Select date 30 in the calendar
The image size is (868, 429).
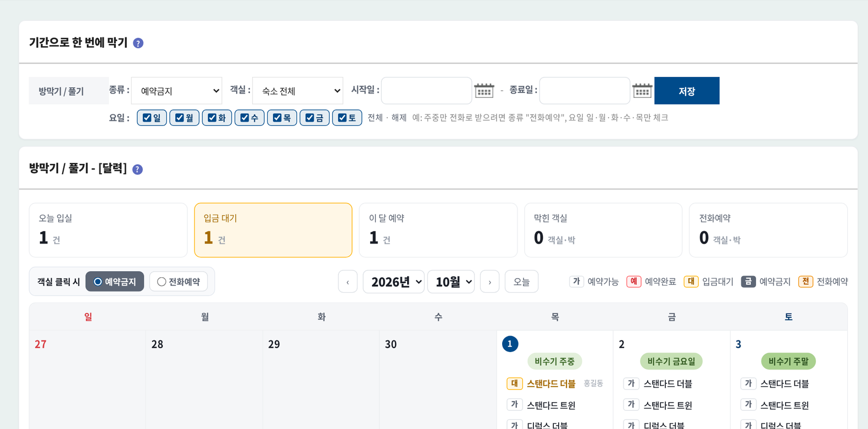(391, 344)
